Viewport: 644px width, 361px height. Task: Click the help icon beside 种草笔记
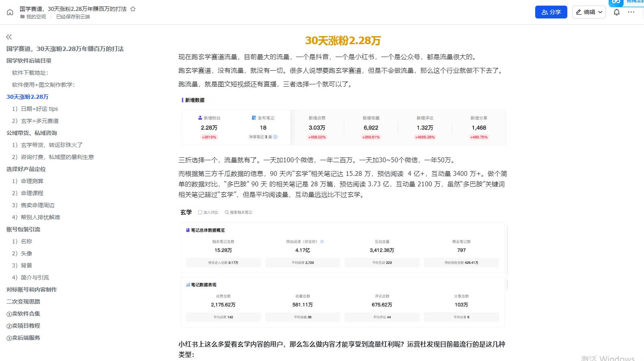pyautogui.click(x=275, y=137)
